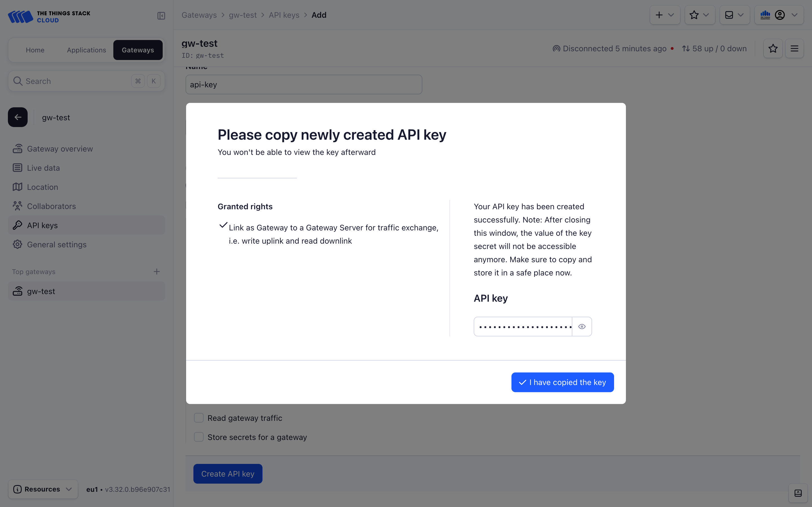Screen dimensions: 812x507
Task: Open the notifications inbox
Action: 729,15
